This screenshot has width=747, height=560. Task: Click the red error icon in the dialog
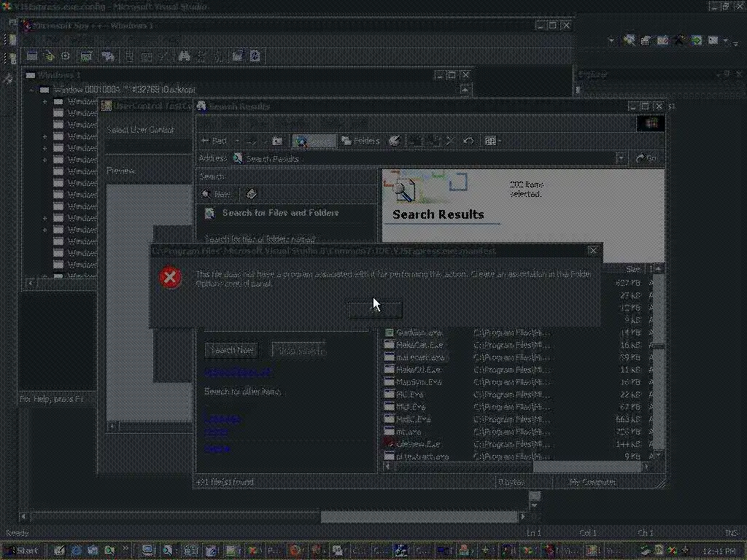[x=170, y=277]
